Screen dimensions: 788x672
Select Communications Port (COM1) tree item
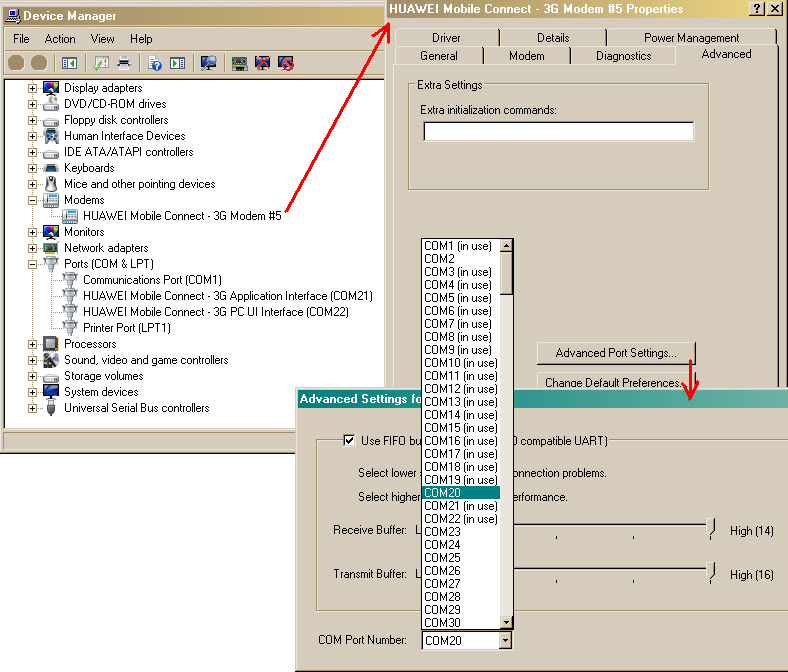coord(152,280)
